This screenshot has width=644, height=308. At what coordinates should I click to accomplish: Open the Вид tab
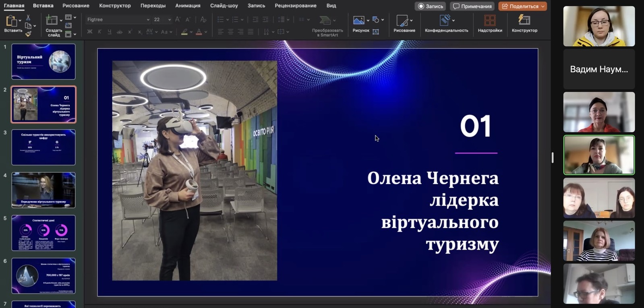[x=331, y=6]
